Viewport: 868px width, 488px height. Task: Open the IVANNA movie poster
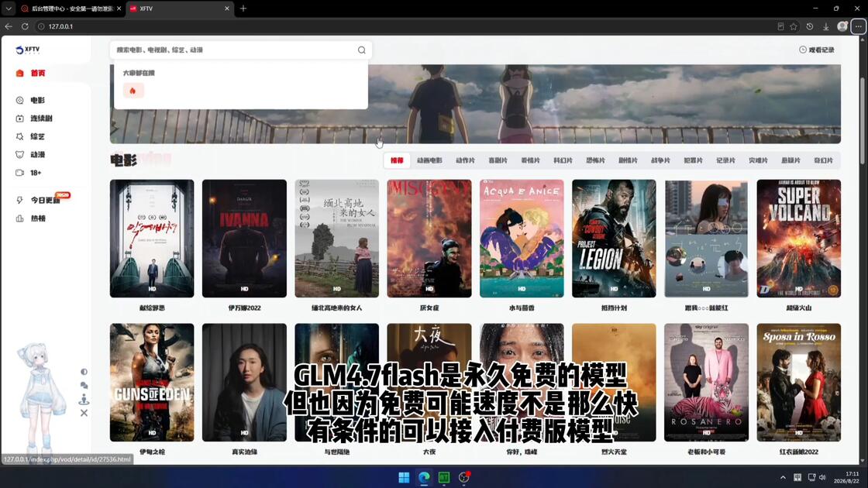click(244, 239)
